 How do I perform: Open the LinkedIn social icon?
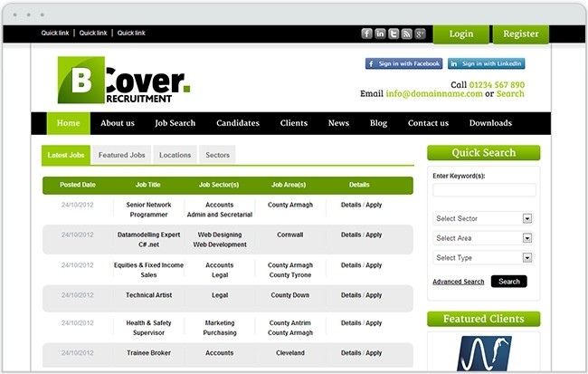pos(380,34)
